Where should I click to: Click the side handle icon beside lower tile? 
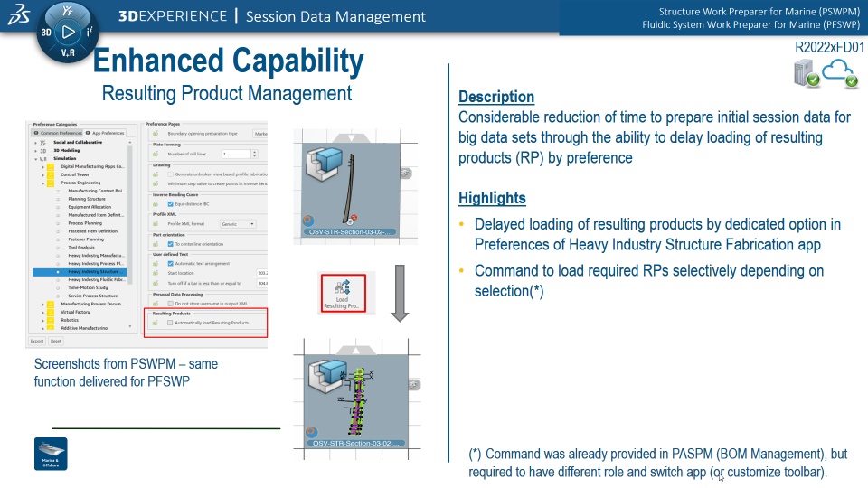coord(414,385)
